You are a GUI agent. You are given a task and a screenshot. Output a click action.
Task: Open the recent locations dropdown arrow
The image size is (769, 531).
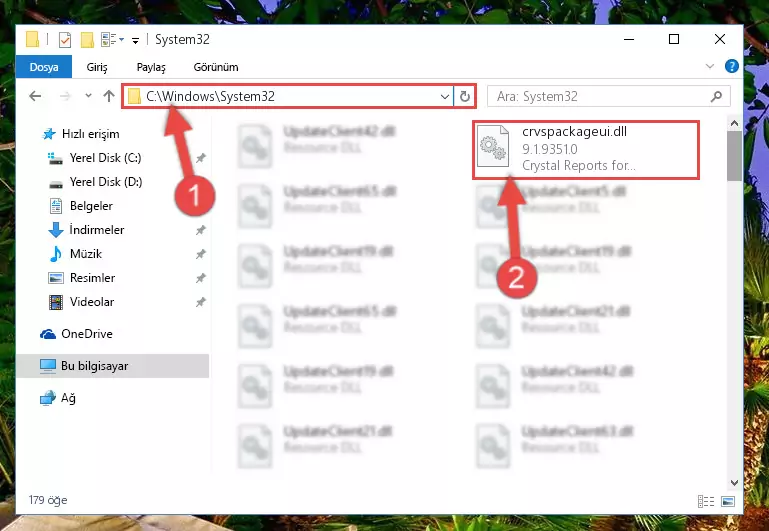coord(88,96)
